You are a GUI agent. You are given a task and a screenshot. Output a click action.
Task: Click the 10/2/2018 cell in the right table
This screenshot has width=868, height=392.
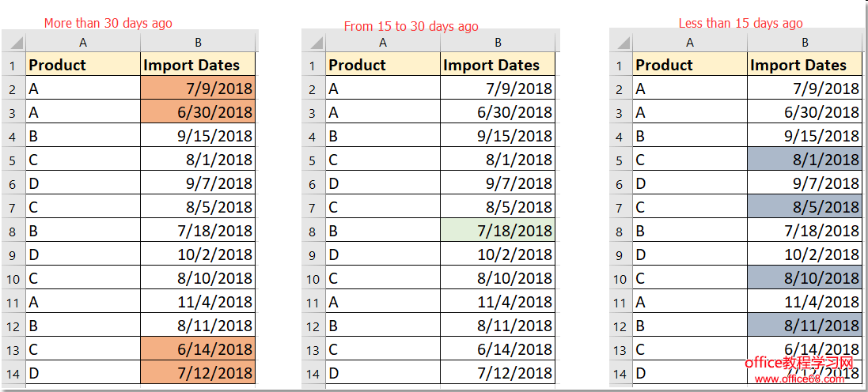805,254
